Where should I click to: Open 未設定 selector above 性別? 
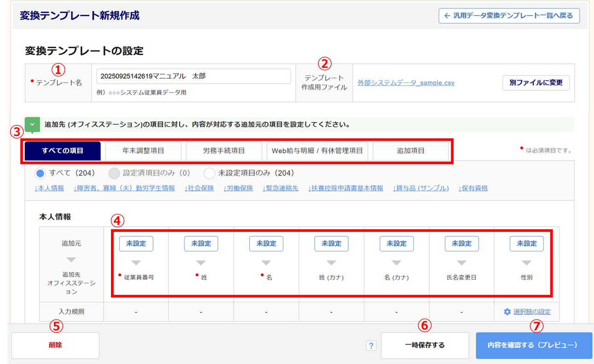(526, 243)
